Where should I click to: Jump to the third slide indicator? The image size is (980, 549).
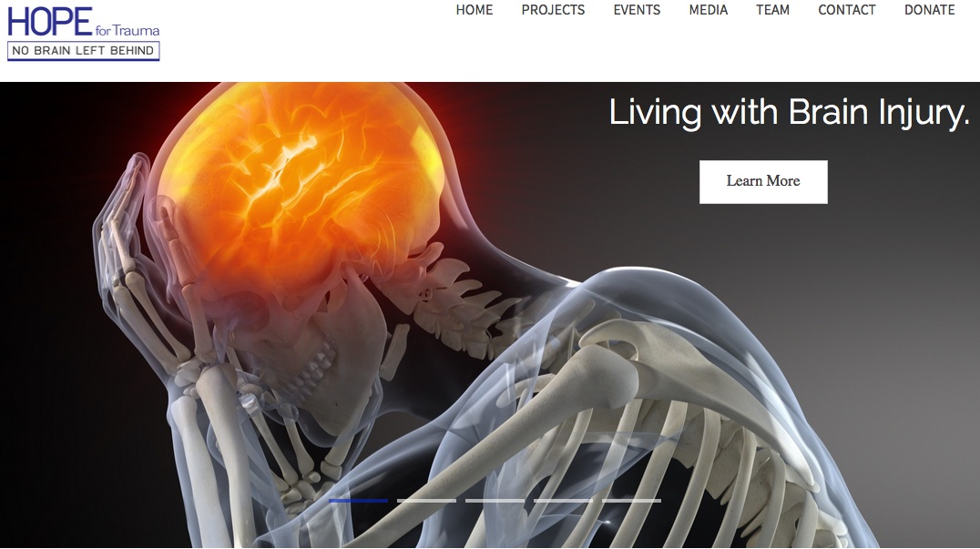[495, 501]
